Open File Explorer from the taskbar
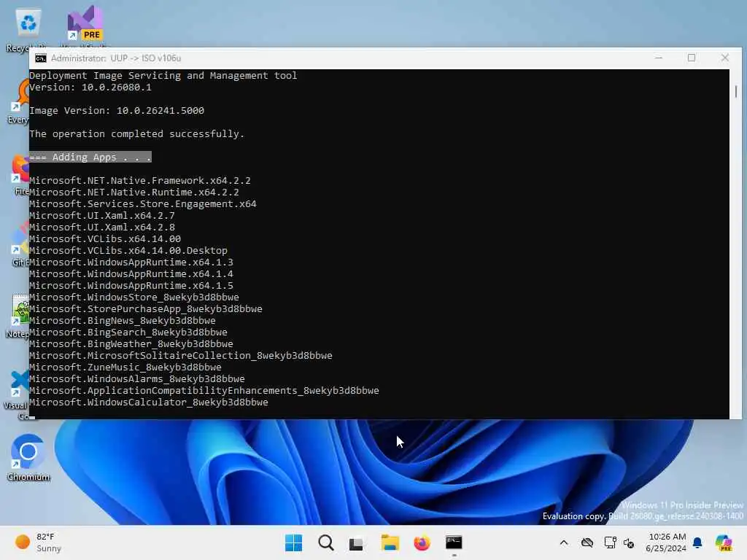 pos(390,542)
